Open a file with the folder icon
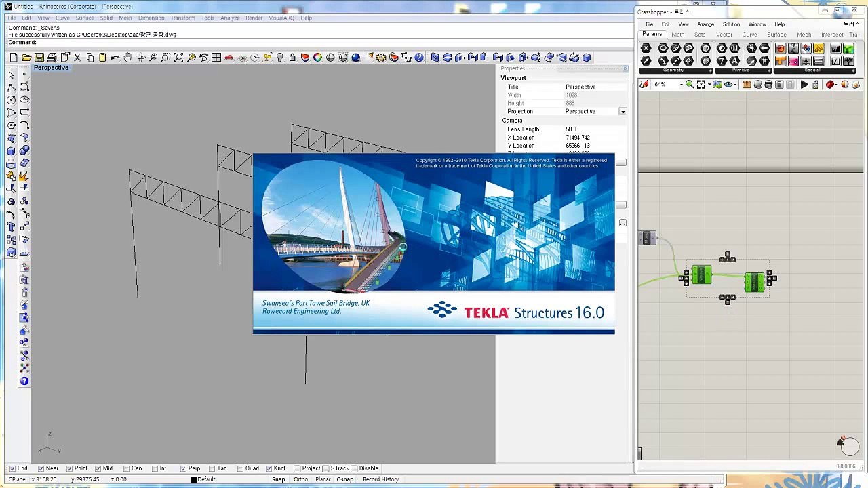This screenshot has width=868, height=488. coord(26,58)
